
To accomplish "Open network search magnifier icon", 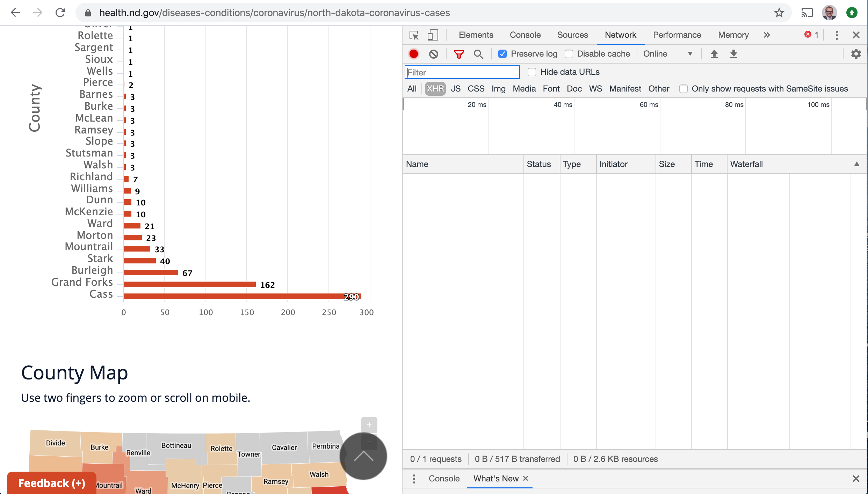I will [478, 54].
